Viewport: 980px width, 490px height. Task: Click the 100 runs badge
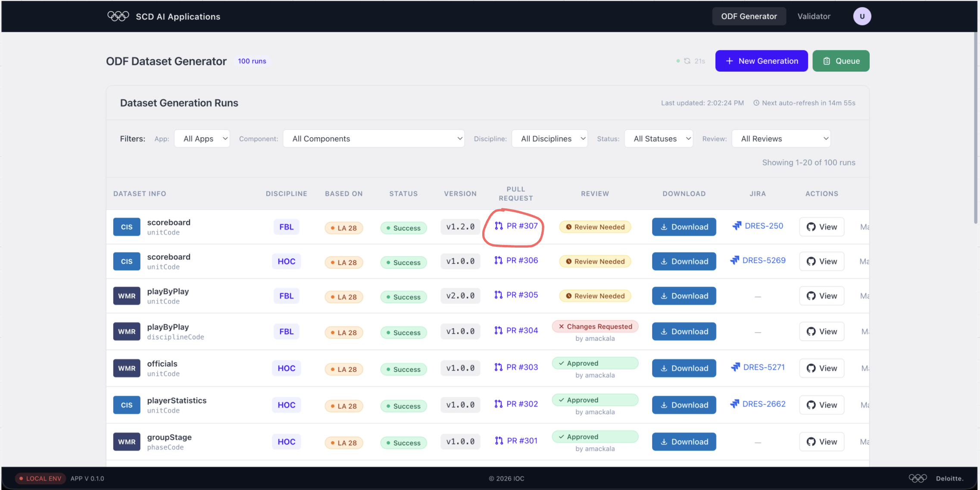tap(252, 61)
